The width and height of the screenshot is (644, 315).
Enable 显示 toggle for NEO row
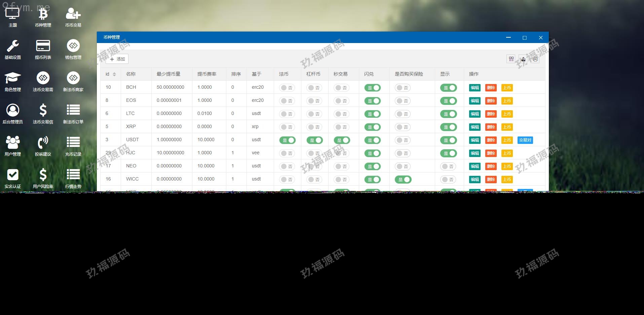[448, 166]
